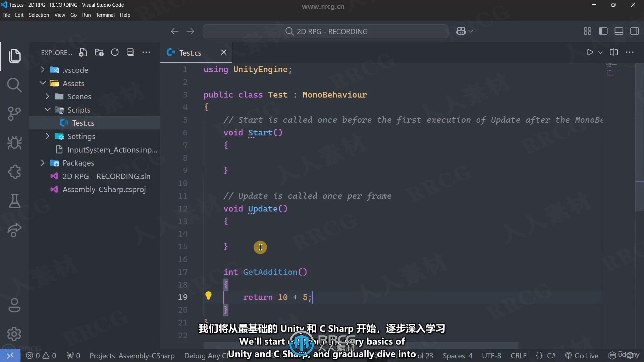
Task: Select C# language mode in status bar
Action: [551, 356]
